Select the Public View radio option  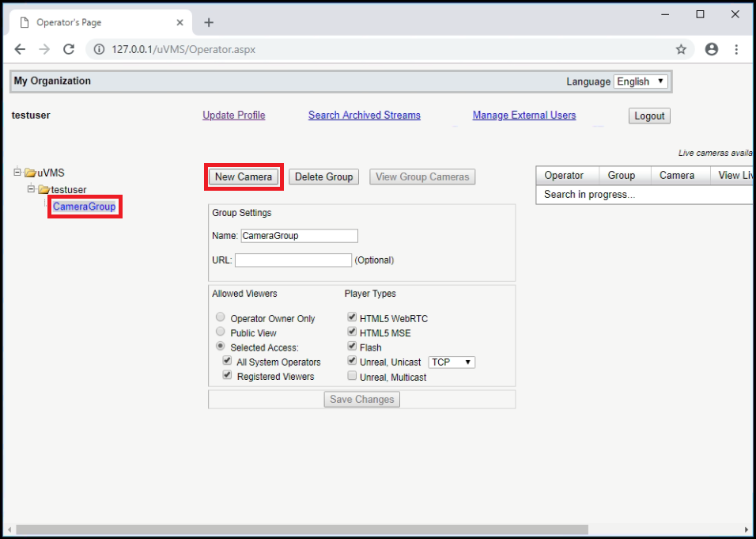[x=221, y=332]
